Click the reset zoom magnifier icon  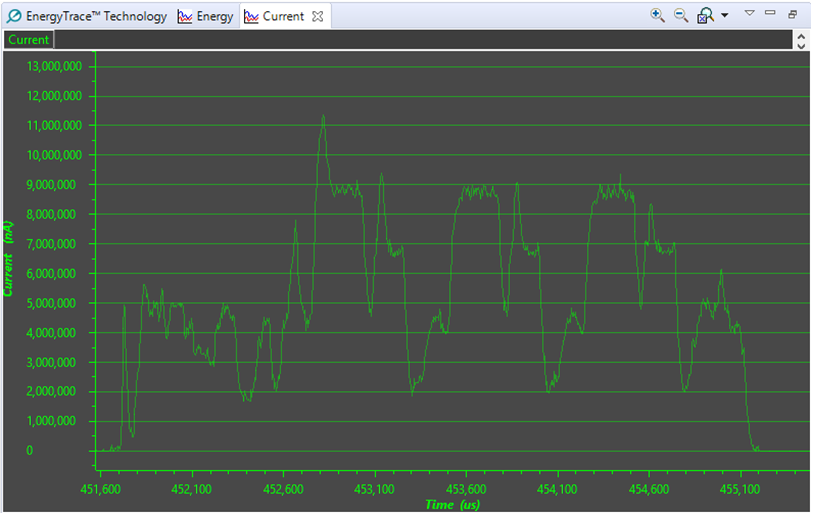tap(705, 15)
